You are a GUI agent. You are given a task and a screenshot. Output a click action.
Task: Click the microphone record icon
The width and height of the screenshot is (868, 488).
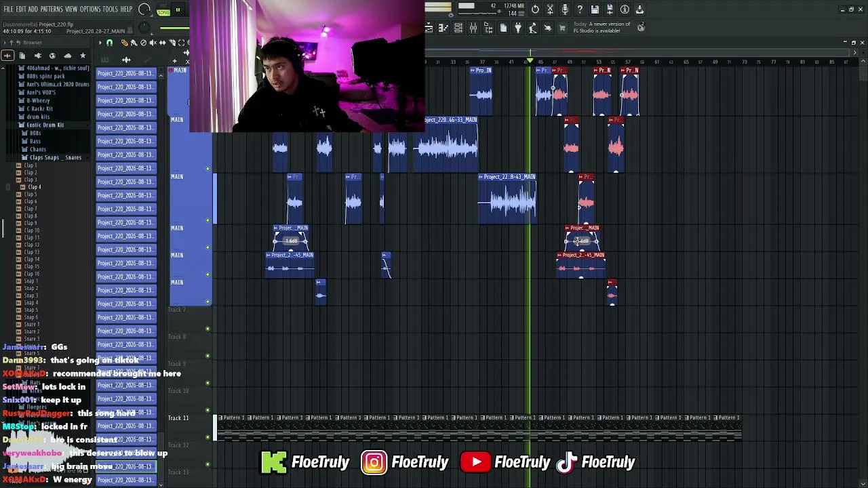[x=565, y=9]
